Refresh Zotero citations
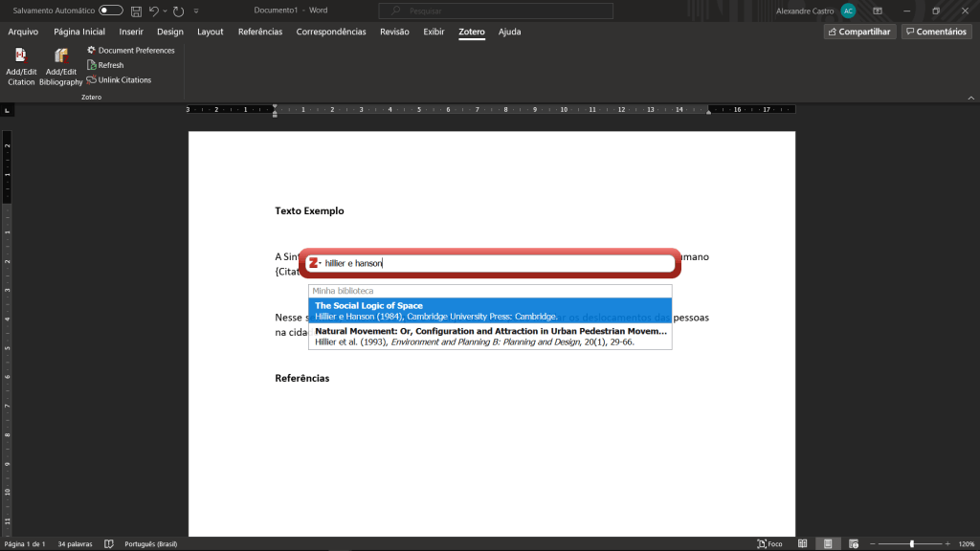This screenshot has height=551, width=980. click(x=105, y=65)
